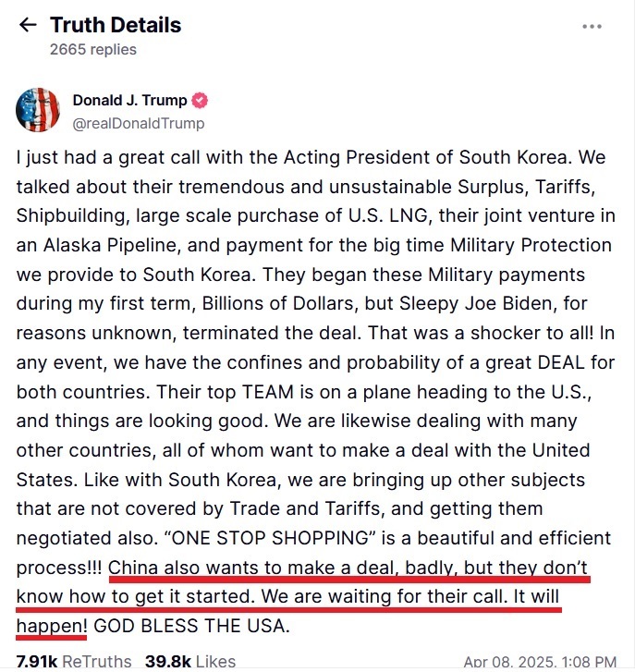The image size is (635, 672).
Task: Click the Truth Details heading
Action: tap(116, 25)
